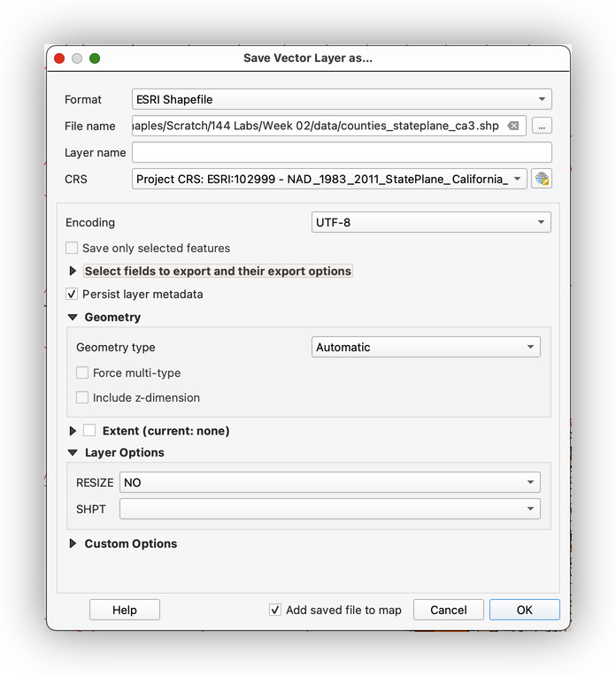This screenshot has width=616, height=676.
Task: Uncheck Add saved file to map
Action: point(275,610)
